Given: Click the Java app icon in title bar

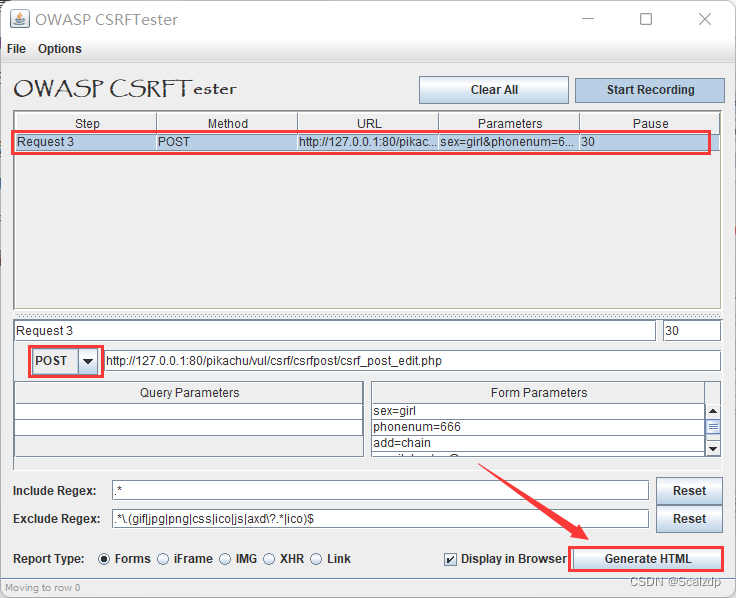Looking at the screenshot, I should 20,20.
